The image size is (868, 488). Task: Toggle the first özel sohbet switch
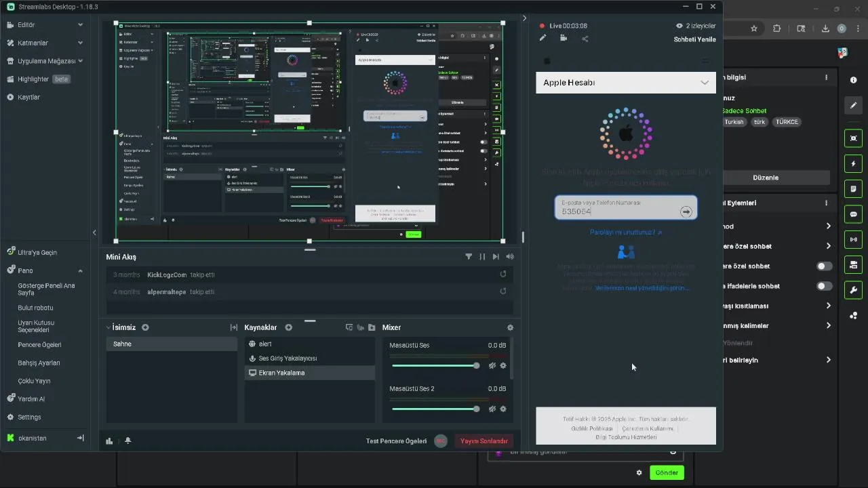click(x=825, y=266)
